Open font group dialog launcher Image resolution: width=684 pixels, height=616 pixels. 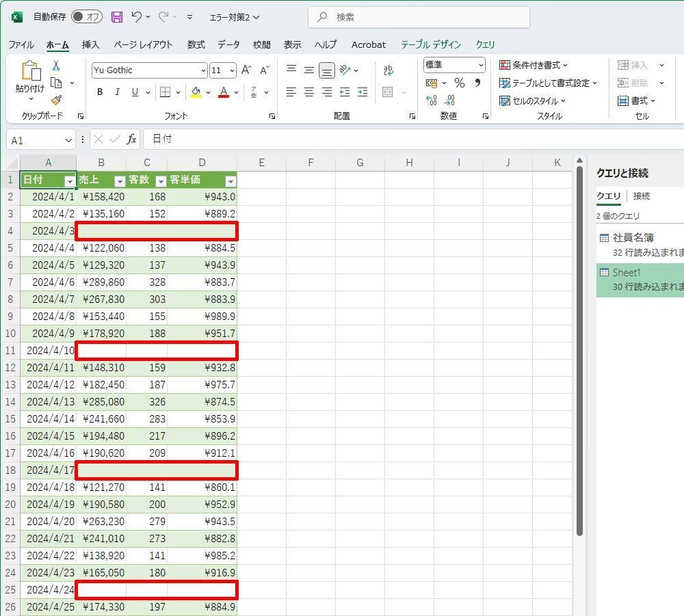point(272,116)
